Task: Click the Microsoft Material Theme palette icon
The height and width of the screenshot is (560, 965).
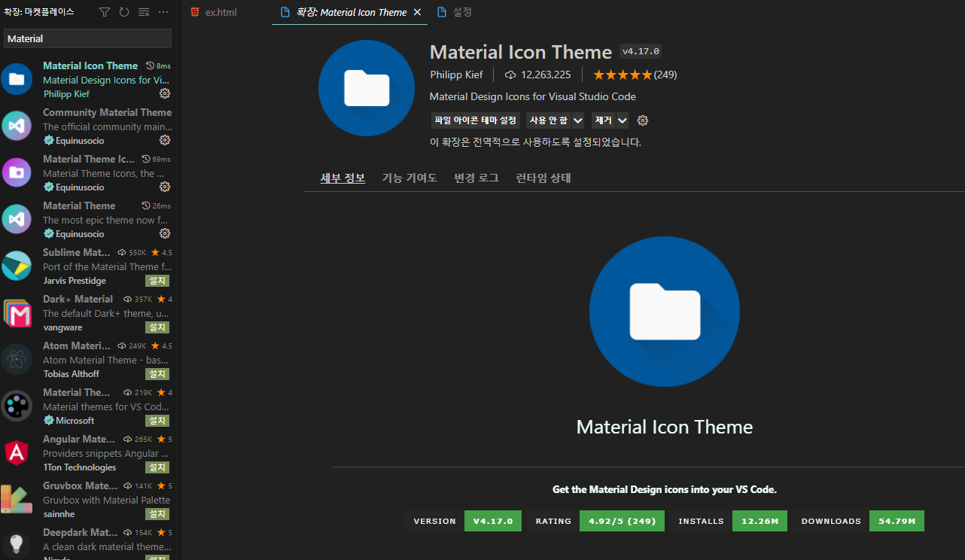Action: coord(17,406)
